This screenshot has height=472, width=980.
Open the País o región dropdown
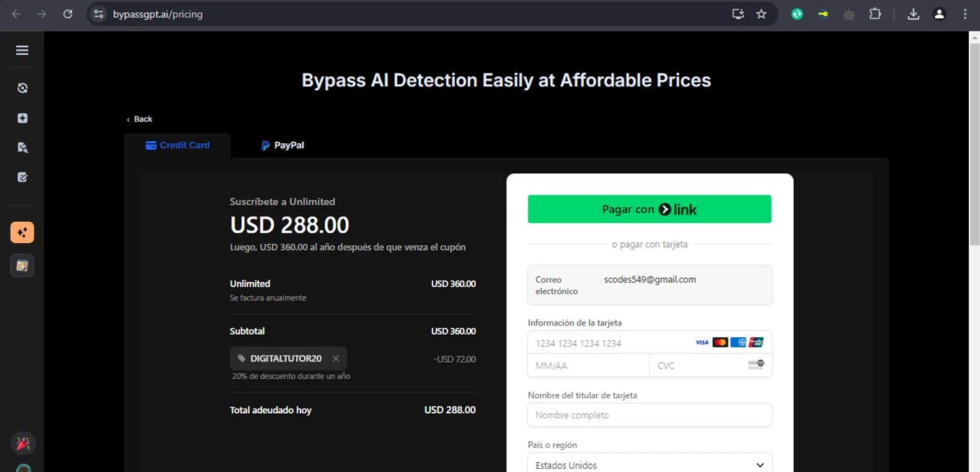pos(650,465)
